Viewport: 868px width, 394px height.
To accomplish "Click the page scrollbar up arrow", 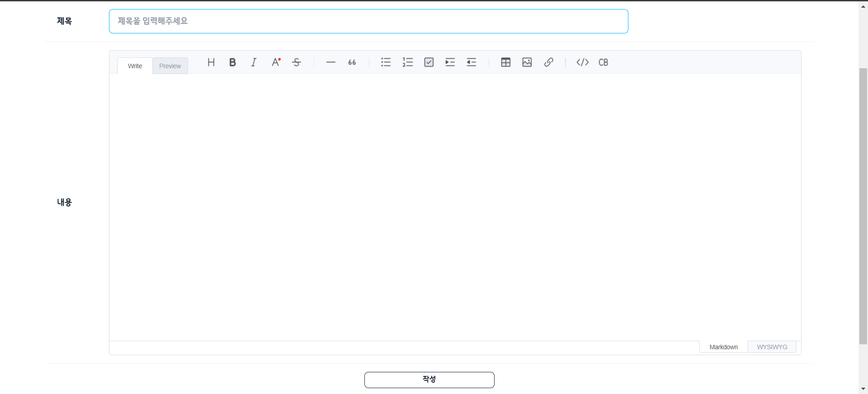I will pyautogui.click(x=863, y=6).
